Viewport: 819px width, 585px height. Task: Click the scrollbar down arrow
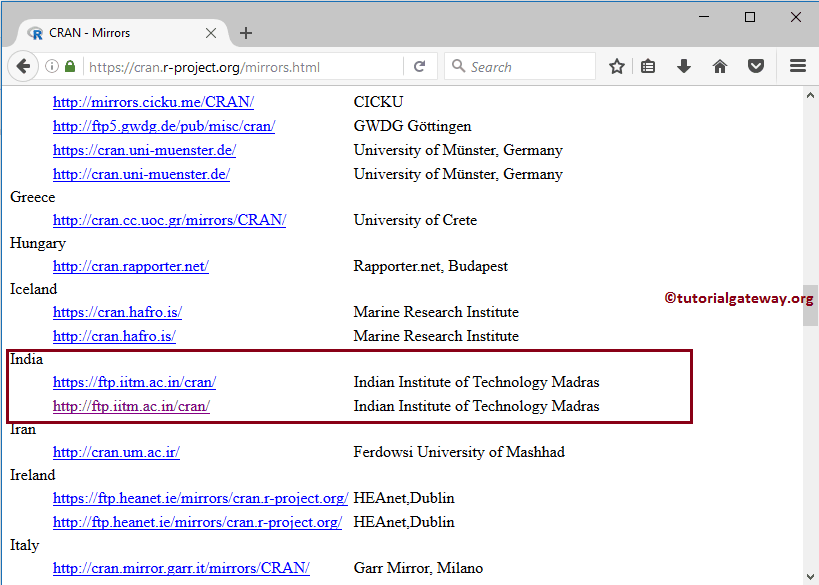pos(810,577)
